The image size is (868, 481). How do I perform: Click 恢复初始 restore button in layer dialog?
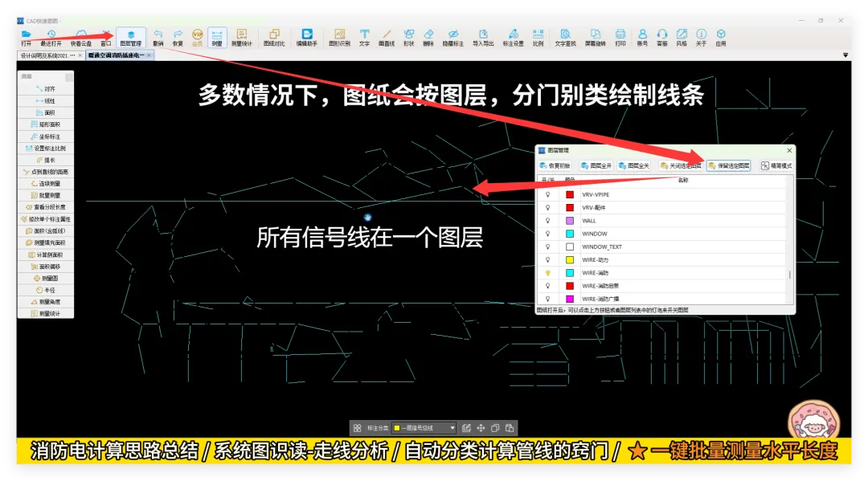click(x=555, y=165)
